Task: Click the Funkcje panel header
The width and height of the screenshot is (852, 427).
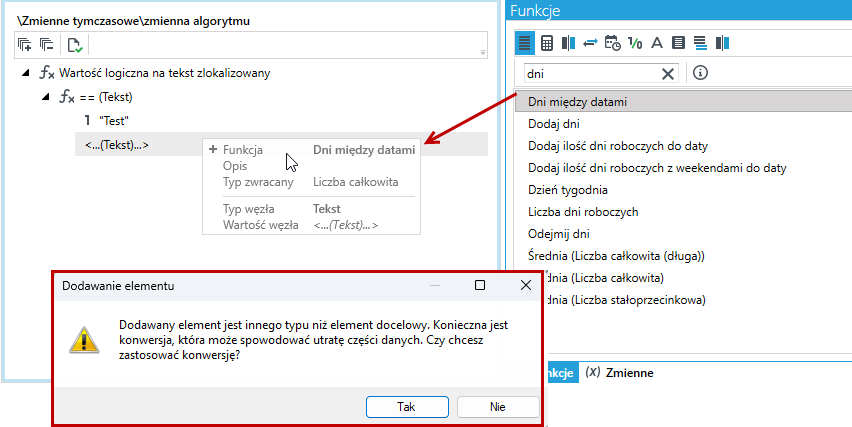Action: pyautogui.click(x=678, y=10)
